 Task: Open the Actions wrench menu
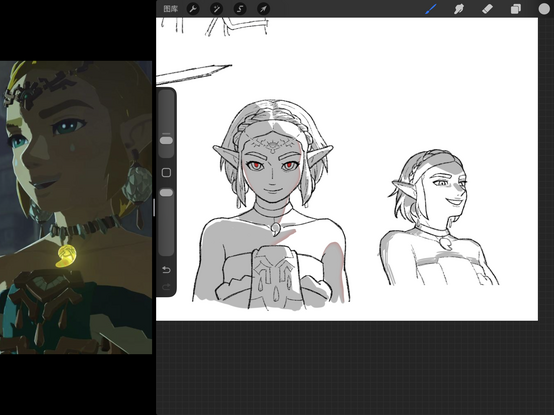tap(193, 9)
